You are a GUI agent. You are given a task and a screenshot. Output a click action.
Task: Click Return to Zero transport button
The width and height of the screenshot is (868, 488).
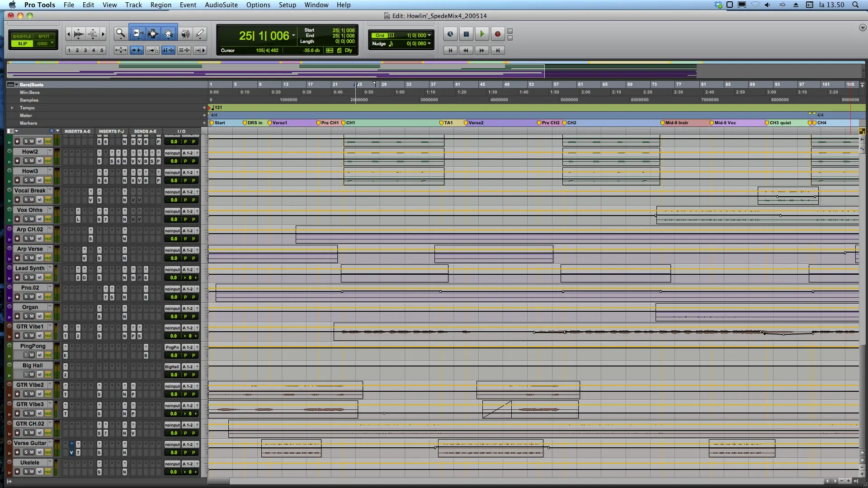tap(450, 50)
